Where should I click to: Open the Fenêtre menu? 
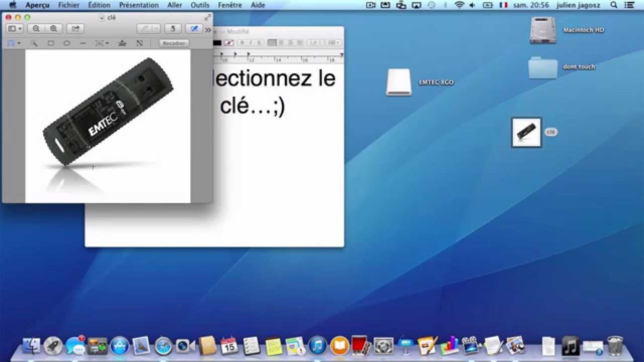coord(230,5)
